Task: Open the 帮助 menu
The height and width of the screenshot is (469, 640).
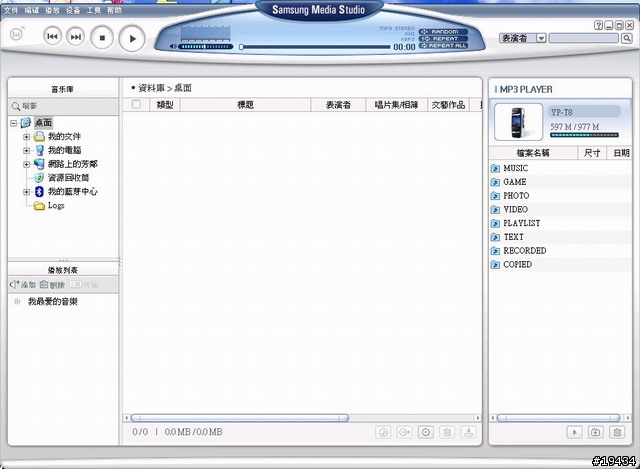Action: click(114, 10)
